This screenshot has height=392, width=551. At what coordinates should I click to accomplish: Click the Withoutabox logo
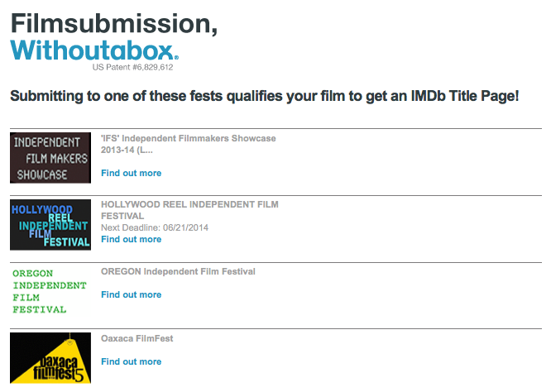coord(94,50)
